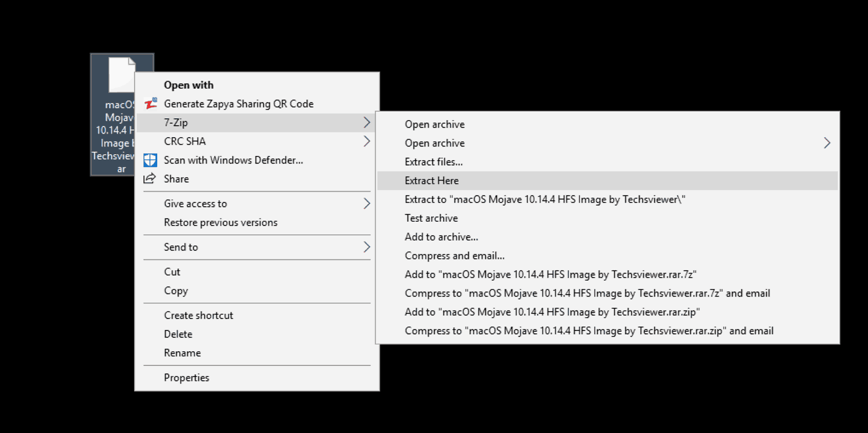Run Test archive command

coord(431,218)
